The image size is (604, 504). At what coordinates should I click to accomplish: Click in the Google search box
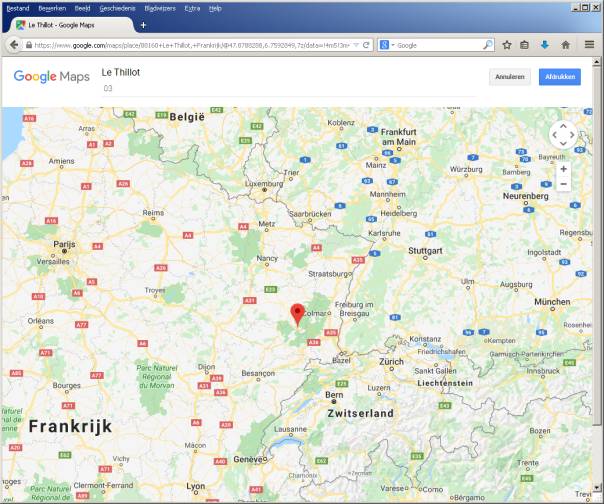click(x=439, y=45)
